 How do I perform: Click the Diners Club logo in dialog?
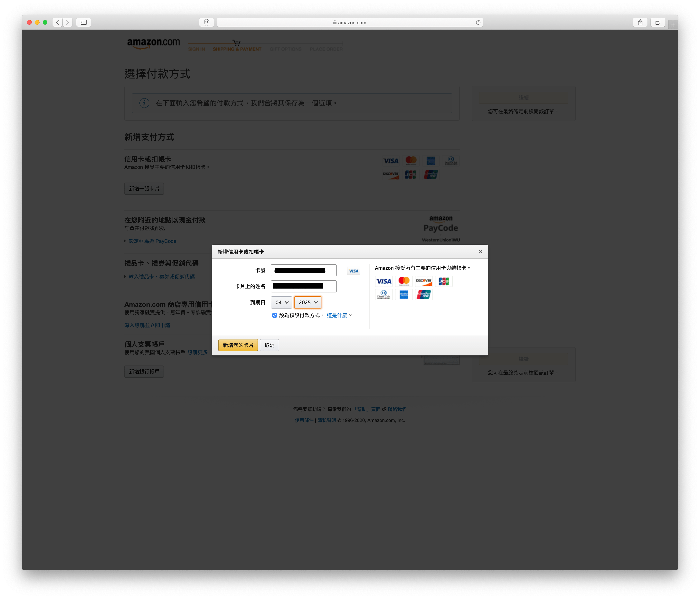[x=384, y=295]
